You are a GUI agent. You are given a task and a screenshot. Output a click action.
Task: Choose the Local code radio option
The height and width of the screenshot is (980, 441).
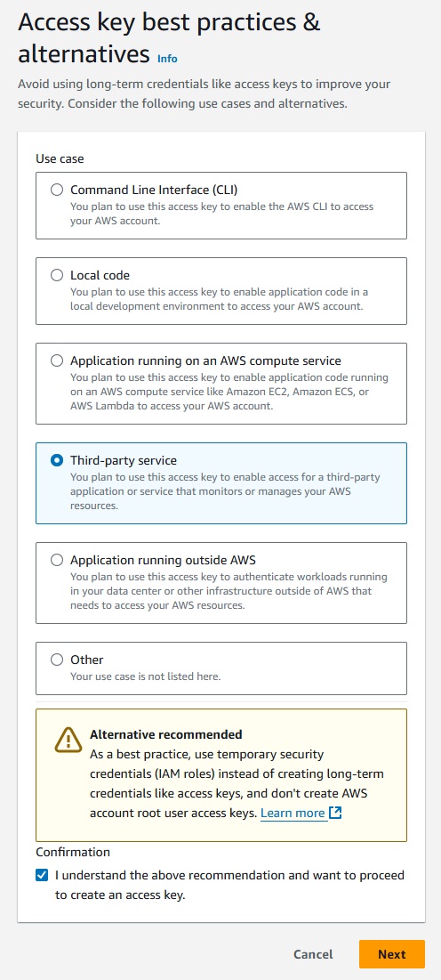click(x=57, y=275)
